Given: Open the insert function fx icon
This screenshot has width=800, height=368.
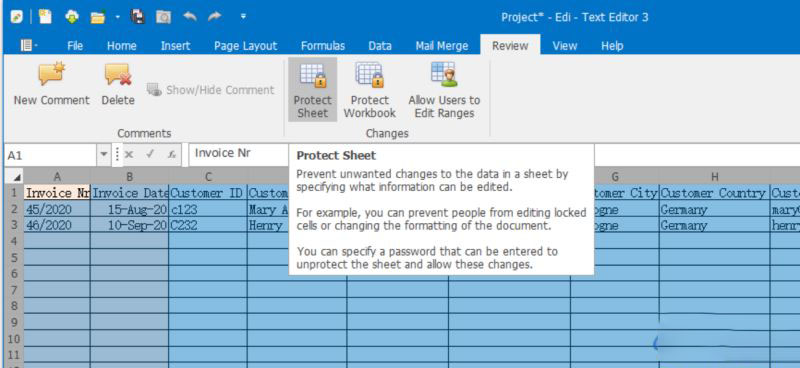Looking at the screenshot, I should point(172,155).
